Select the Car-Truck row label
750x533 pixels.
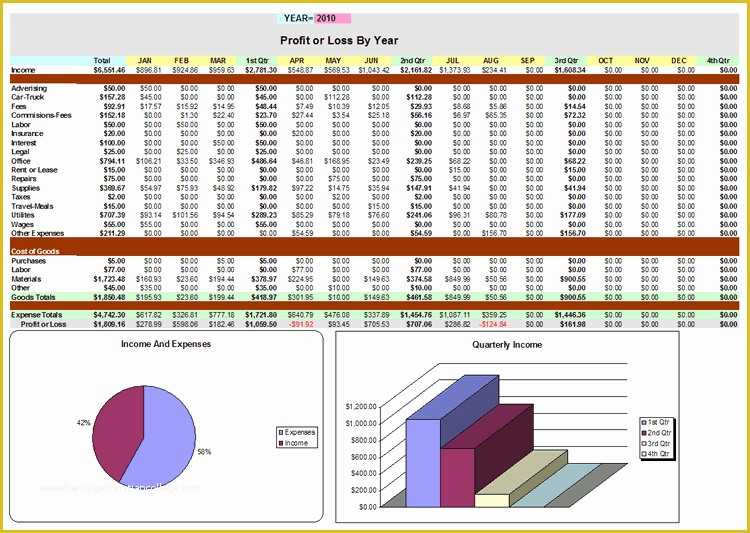point(28,97)
